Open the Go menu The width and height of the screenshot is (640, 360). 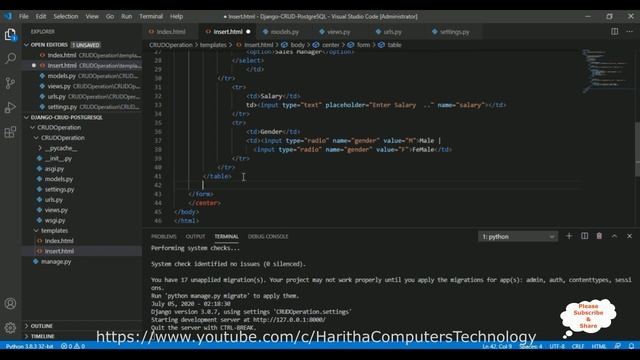point(110,16)
